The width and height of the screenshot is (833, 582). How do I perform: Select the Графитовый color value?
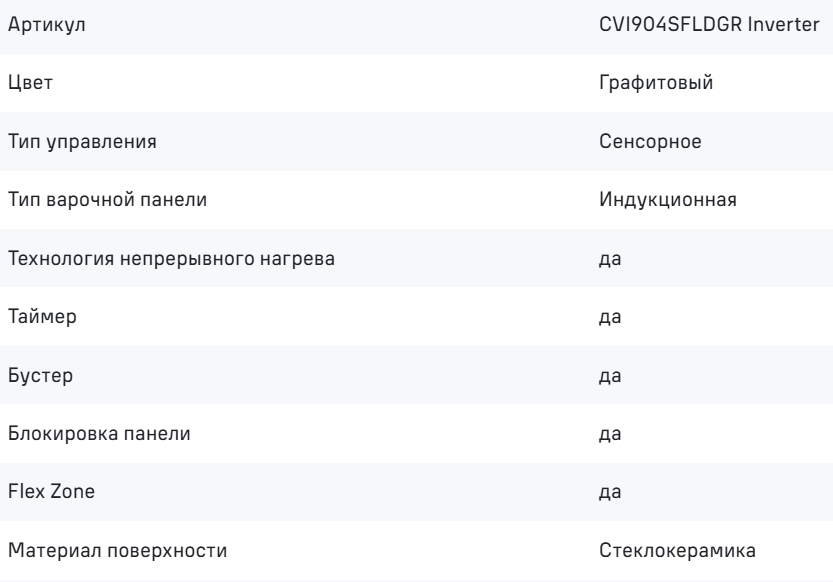pos(656,83)
